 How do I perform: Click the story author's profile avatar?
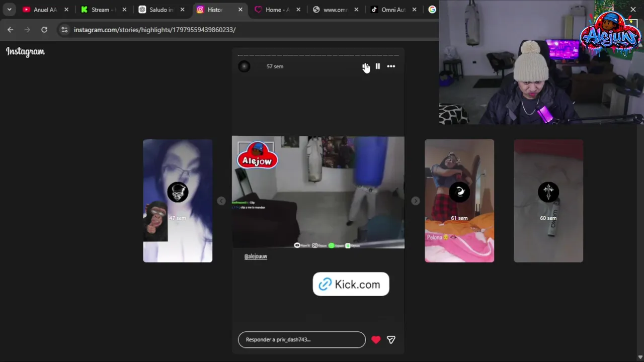click(x=244, y=66)
